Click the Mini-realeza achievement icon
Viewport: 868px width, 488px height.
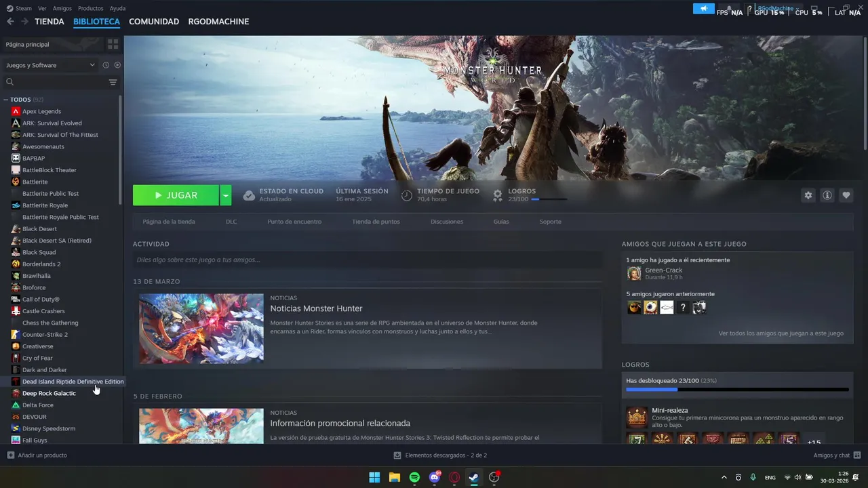coord(637,417)
